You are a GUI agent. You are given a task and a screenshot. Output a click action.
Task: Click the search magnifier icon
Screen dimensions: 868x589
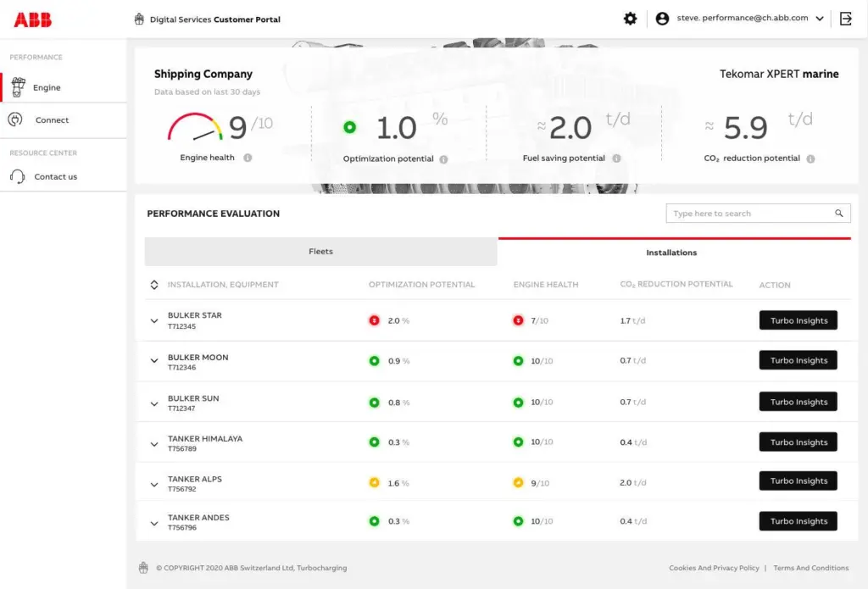point(838,213)
